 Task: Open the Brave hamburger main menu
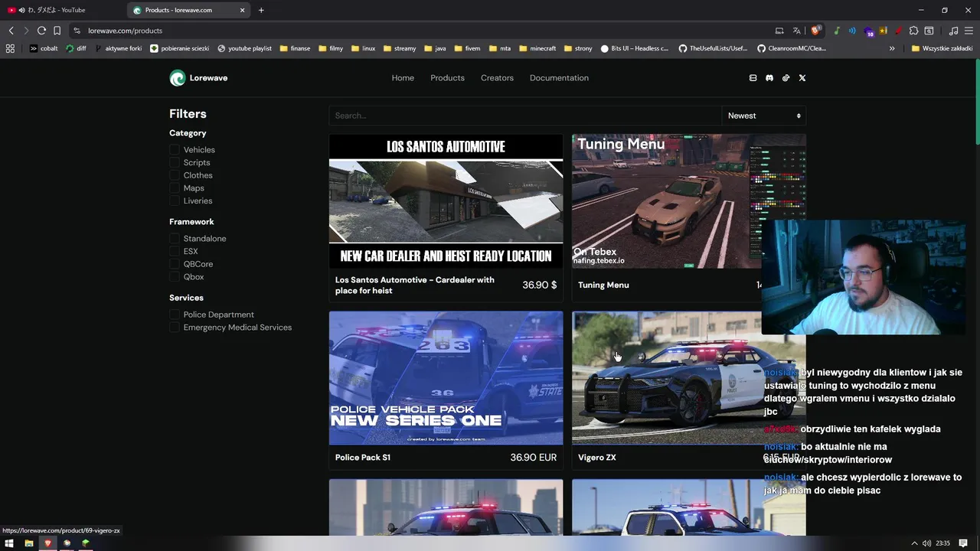pyautogui.click(x=969, y=31)
